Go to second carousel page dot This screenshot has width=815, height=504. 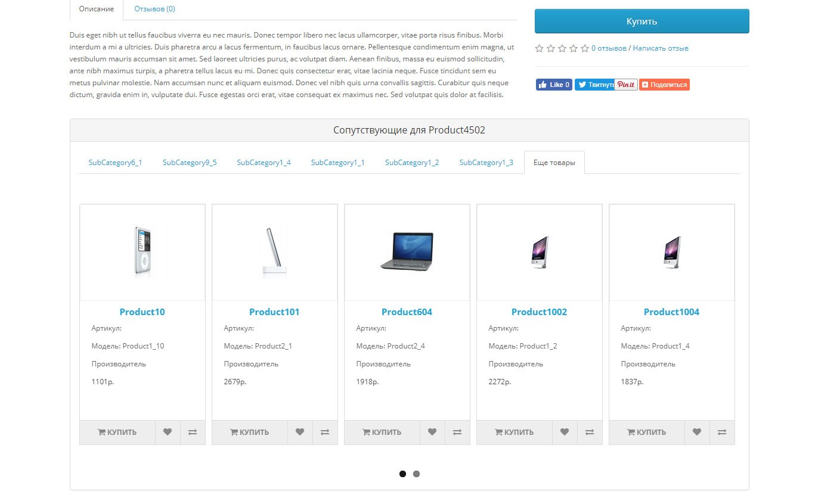(x=416, y=474)
